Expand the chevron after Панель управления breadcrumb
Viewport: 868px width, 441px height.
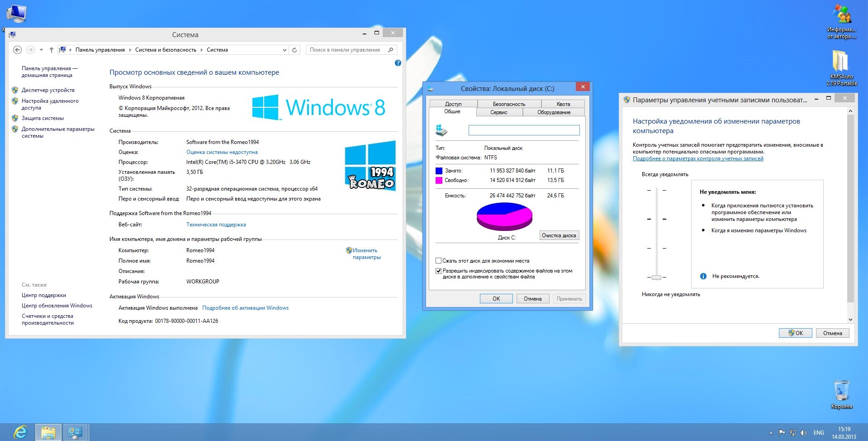click(130, 50)
